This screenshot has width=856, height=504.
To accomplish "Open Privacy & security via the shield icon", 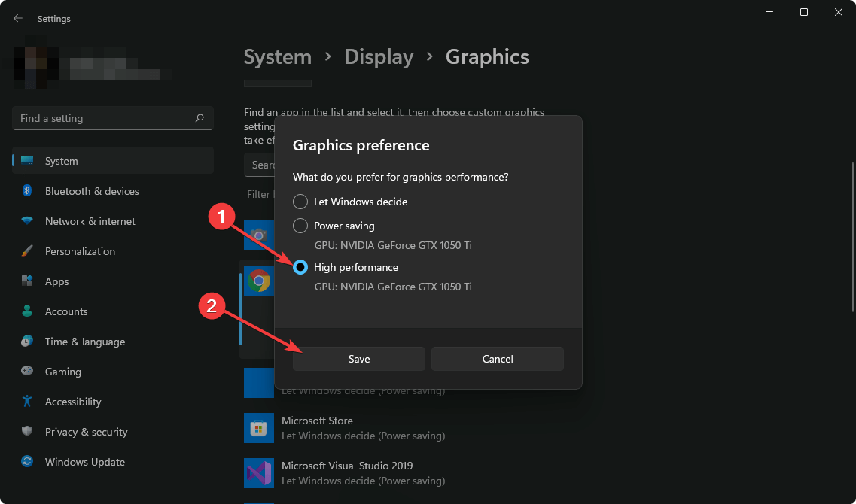I will pos(27,432).
